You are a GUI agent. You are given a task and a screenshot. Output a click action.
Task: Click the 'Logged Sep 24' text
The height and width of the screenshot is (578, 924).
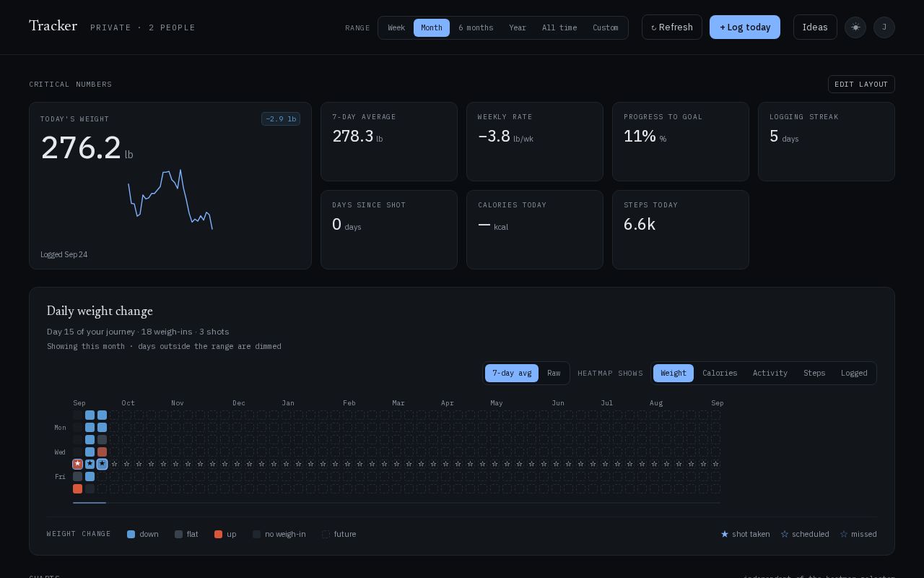(x=64, y=254)
